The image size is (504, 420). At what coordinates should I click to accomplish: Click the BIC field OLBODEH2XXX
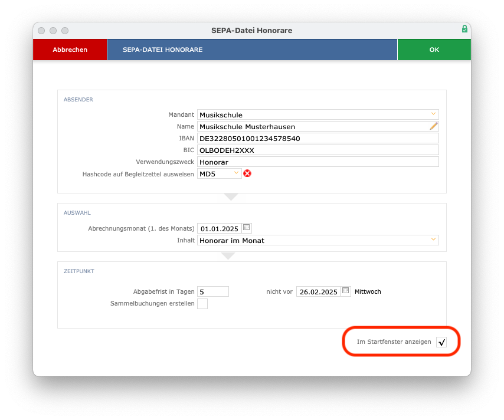coord(318,150)
